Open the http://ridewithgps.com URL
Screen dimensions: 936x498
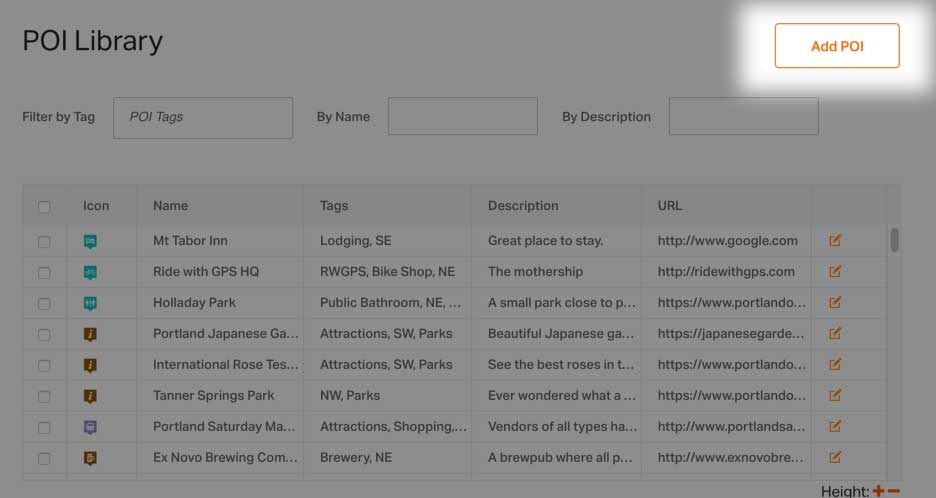click(x=726, y=272)
